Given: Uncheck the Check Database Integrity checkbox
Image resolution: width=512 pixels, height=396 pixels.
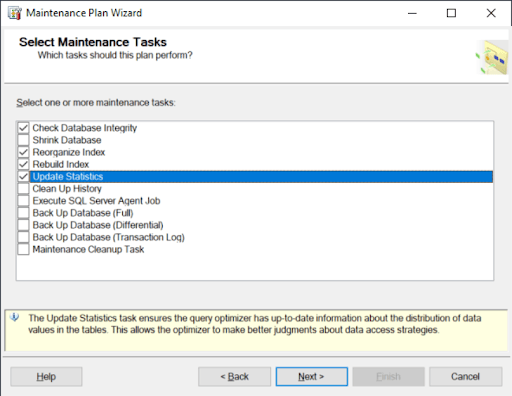Looking at the screenshot, I should (23, 128).
